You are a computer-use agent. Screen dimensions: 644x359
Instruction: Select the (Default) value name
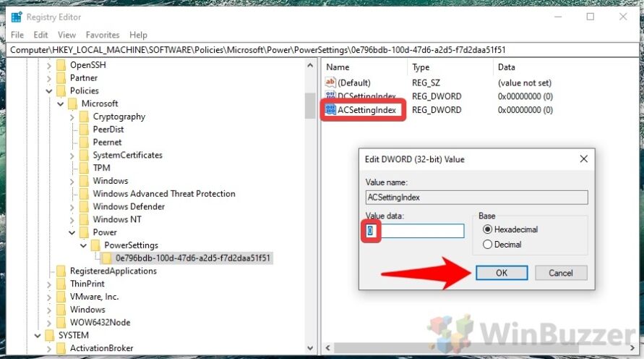pos(353,83)
